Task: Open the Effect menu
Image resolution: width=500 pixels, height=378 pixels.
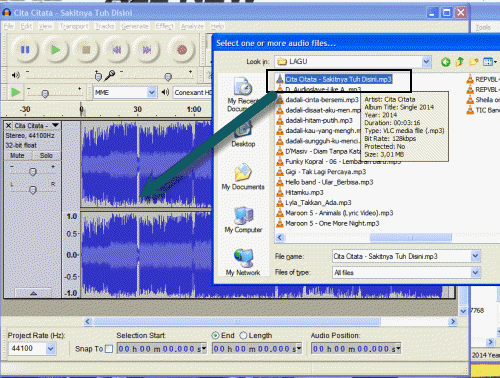Action: pyautogui.click(x=165, y=26)
